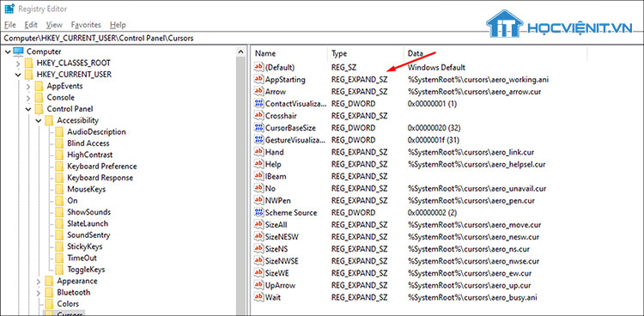This screenshot has width=644, height=316.
Task: Collapse the Control Panel key
Action: (x=28, y=109)
